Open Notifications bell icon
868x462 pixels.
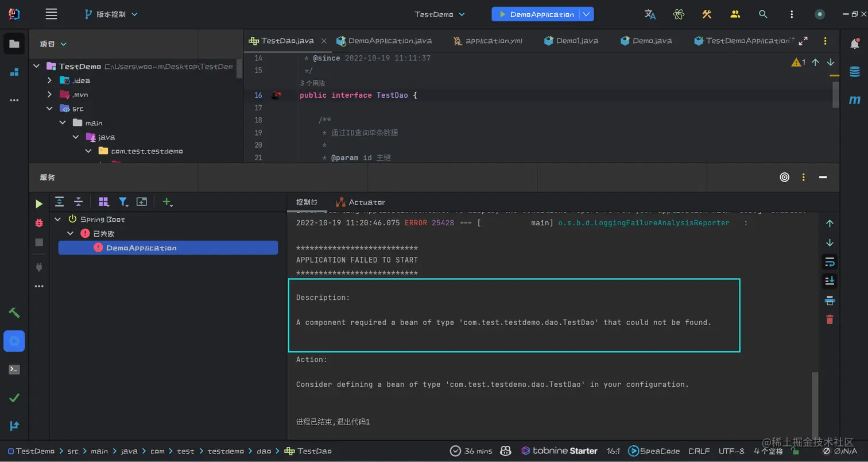[x=854, y=44]
